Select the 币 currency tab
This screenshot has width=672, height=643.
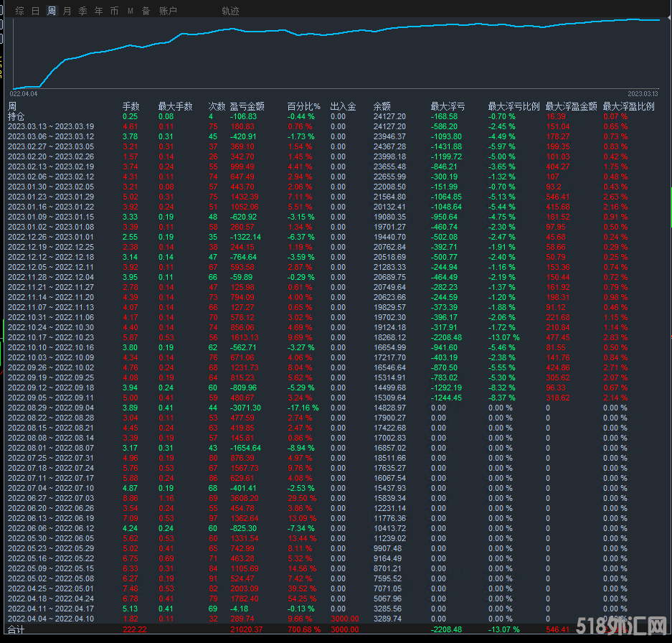pos(115,11)
